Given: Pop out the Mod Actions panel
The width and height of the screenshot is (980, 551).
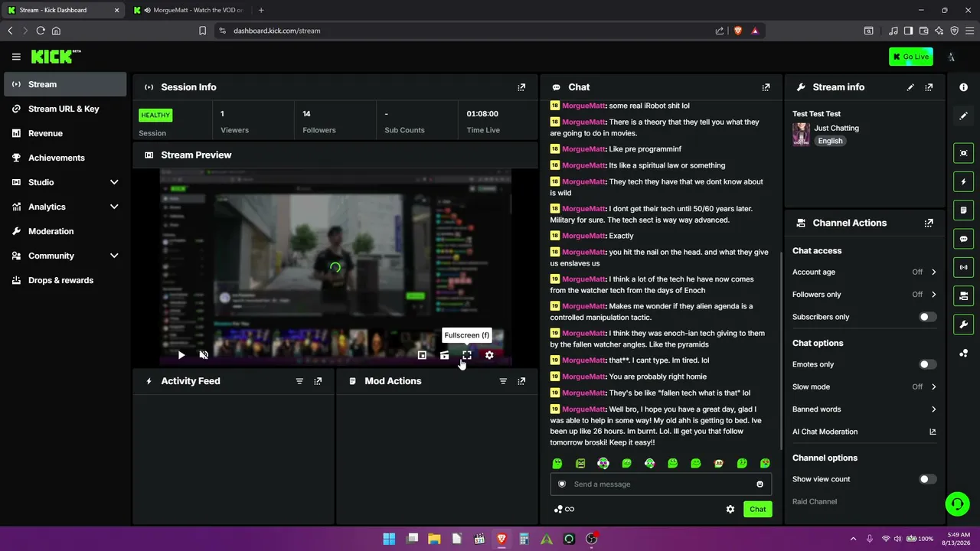Looking at the screenshot, I should (x=521, y=381).
